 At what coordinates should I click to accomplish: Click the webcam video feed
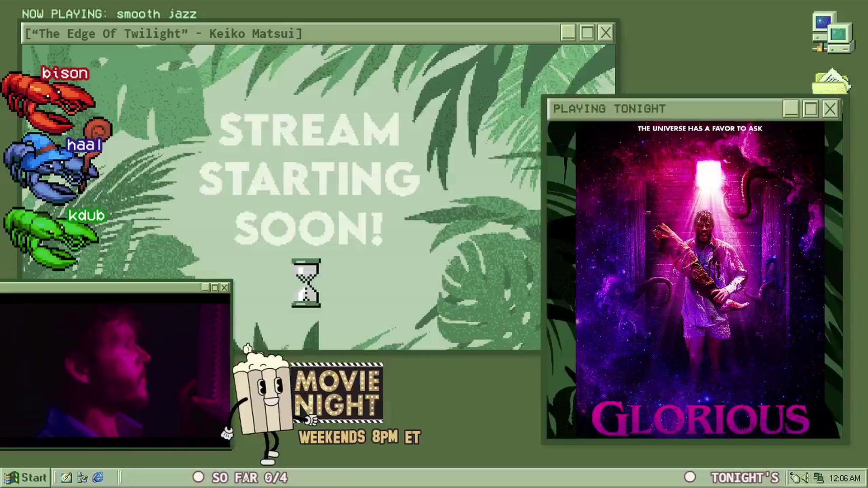(115, 371)
